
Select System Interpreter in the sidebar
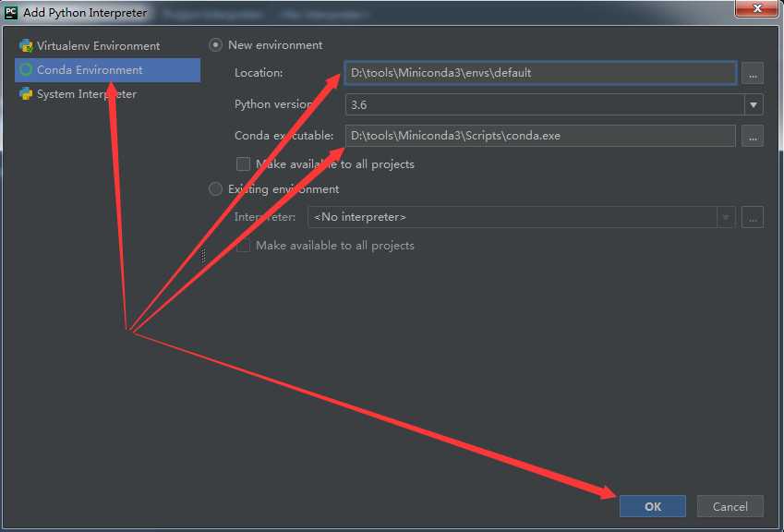107,94
